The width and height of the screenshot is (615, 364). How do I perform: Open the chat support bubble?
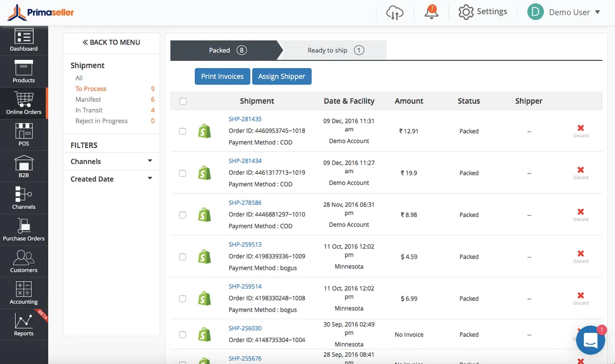590,340
